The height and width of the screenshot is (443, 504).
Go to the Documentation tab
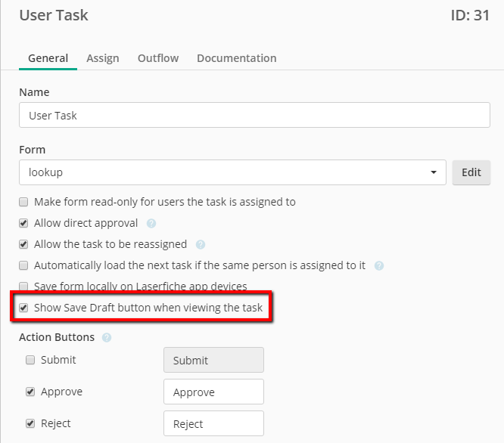[x=237, y=58]
